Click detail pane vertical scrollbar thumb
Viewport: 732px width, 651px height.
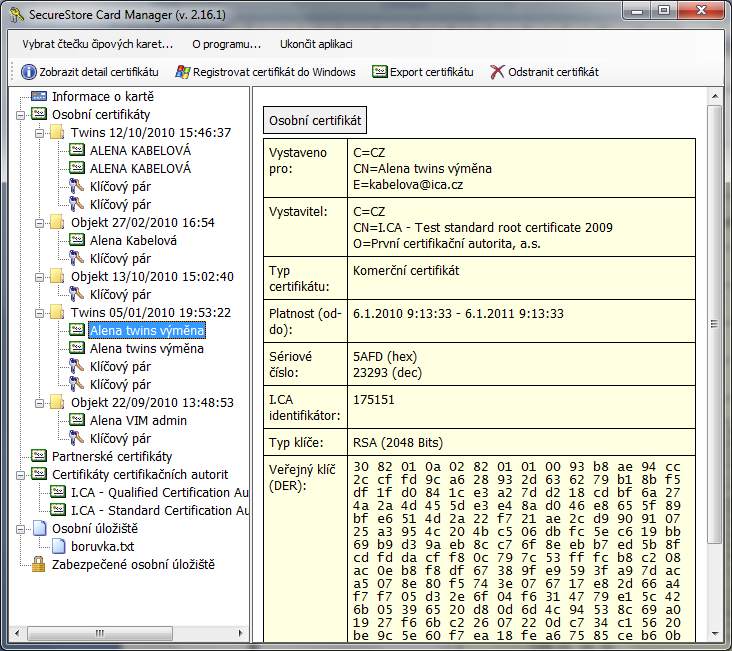pyautogui.click(x=715, y=324)
